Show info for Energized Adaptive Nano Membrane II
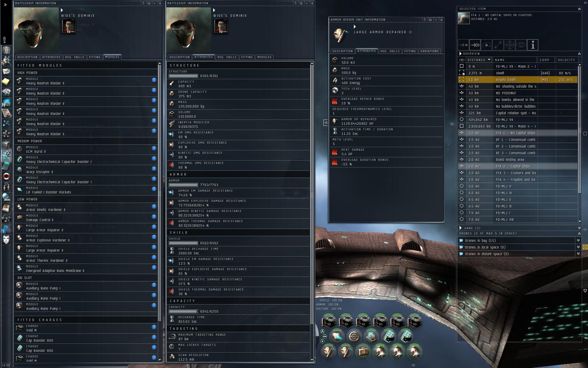 pos(154,267)
